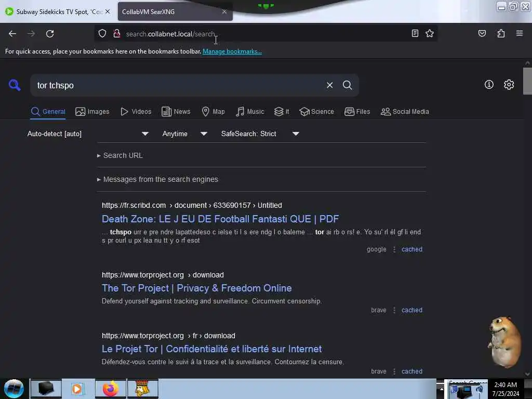532x399 pixels.
Task: Open Death Zone Football Fantasti QUE result
Action: 220,219
